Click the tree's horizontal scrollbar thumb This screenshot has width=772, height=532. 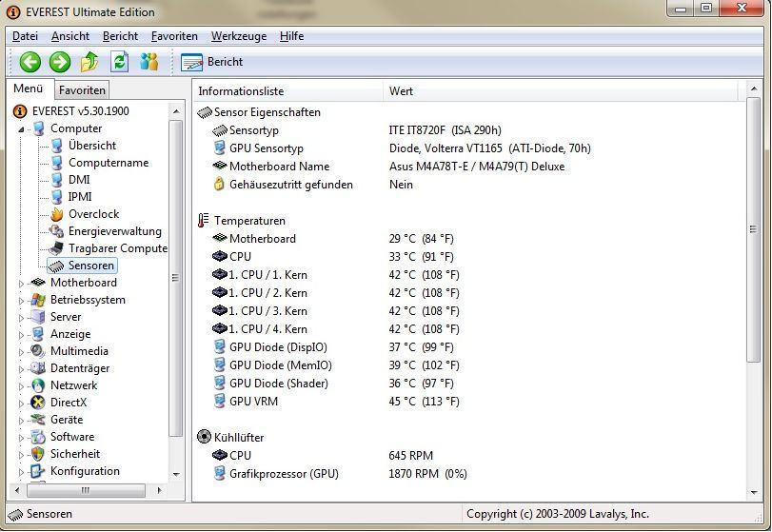[86, 490]
